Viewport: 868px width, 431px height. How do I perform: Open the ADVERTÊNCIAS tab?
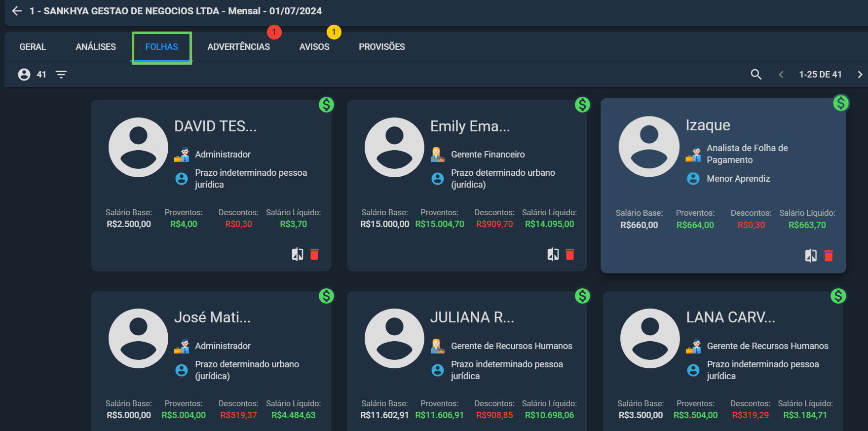239,47
